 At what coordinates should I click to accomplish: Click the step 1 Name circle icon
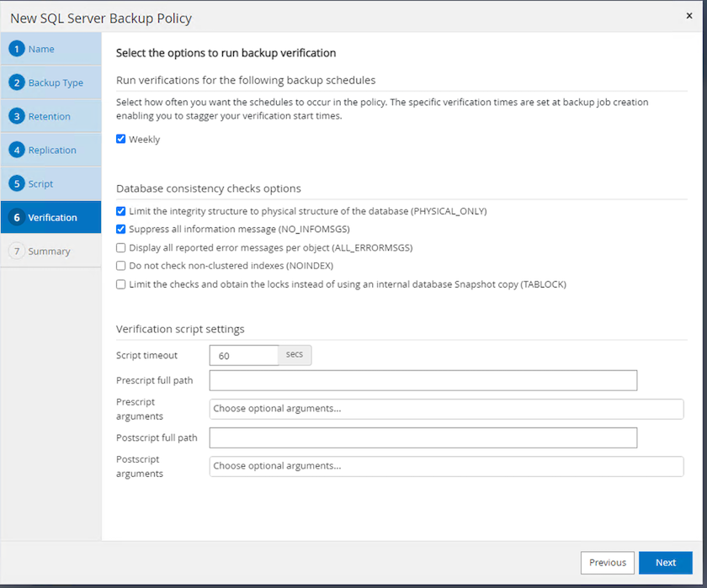[17, 49]
